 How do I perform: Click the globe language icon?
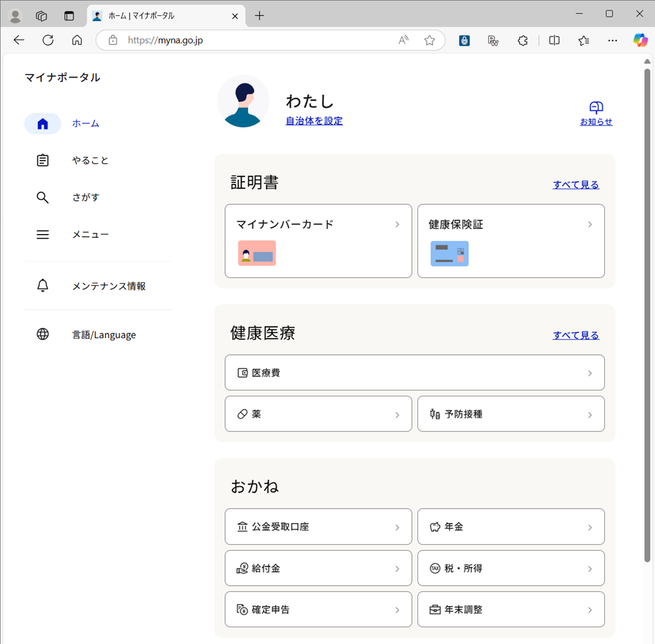click(x=43, y=334)
